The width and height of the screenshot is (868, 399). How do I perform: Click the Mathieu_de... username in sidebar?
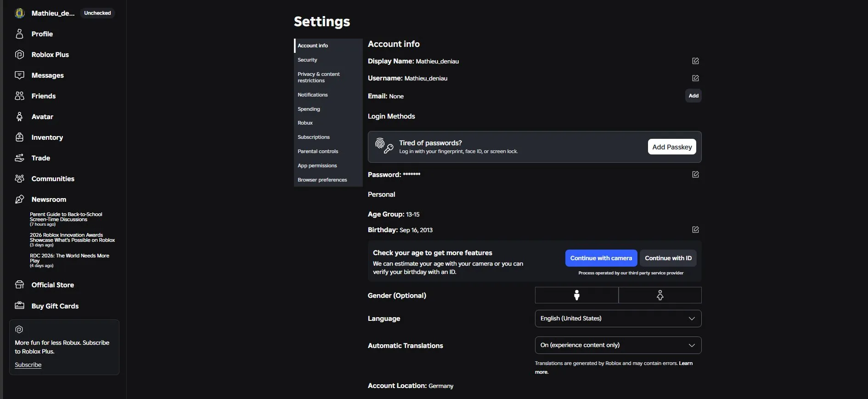pos(53,13)
